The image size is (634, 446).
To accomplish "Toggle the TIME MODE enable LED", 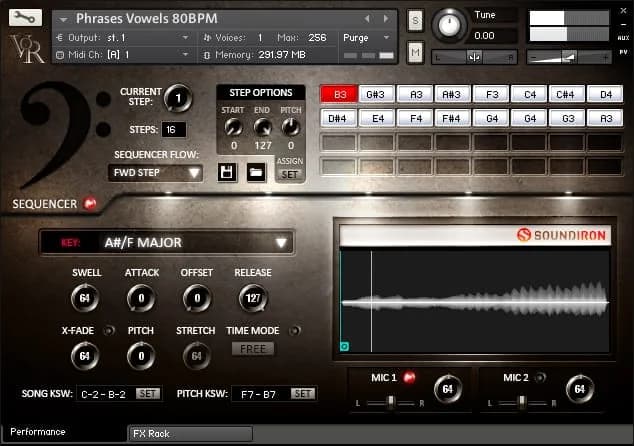I will point(295,331).
